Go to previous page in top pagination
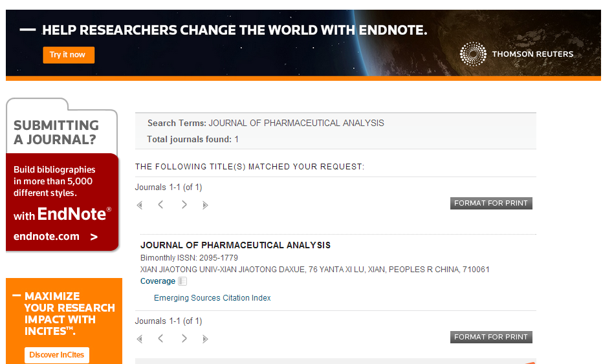The image size is (603, 364). tap(160, 204)
